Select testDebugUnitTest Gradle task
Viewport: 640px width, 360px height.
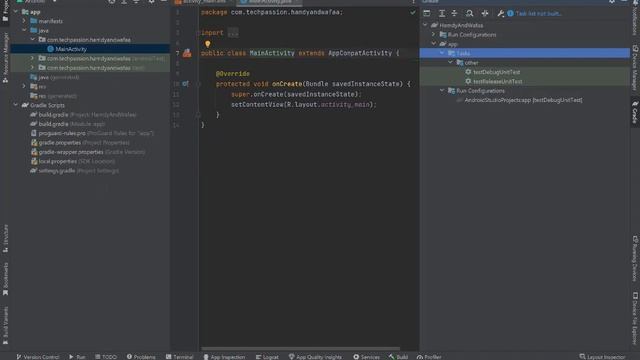click(x=496, y=72)
